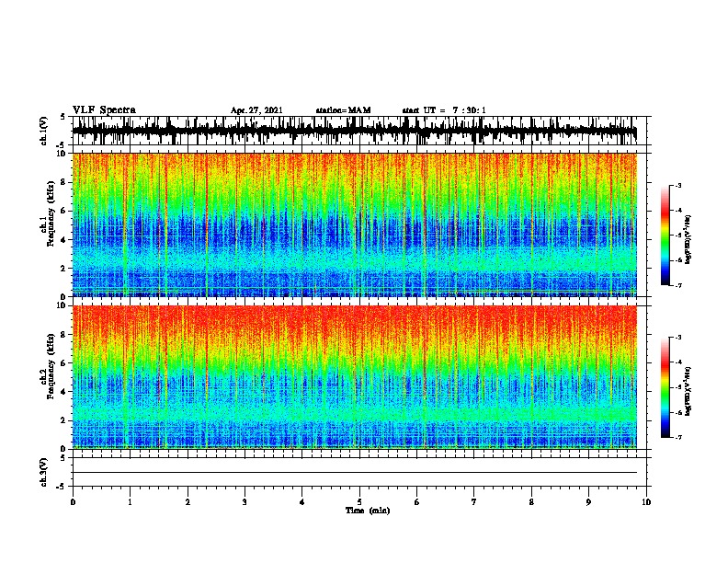728x563 pixels.
Task: Click the 'station=MAM' label
Action: pos(343,110)
